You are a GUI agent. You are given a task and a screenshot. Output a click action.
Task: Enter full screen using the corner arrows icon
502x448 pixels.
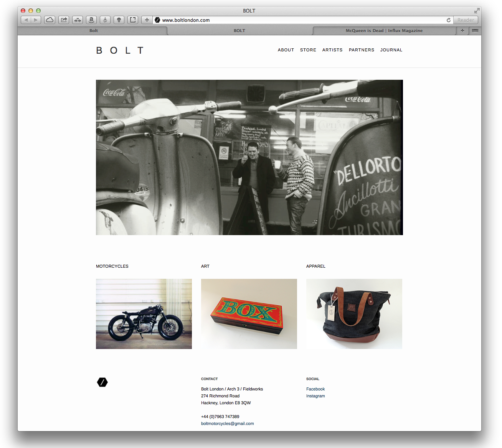click(x=477, y=11)
